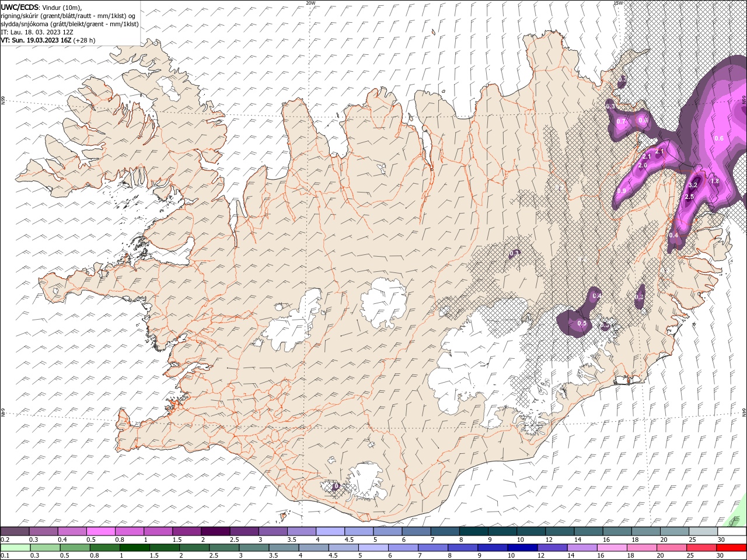Viewport: 747px width, 560px height.
Task: Pick the 25 coral red swatch in rain legend
Action: (701, 548)
